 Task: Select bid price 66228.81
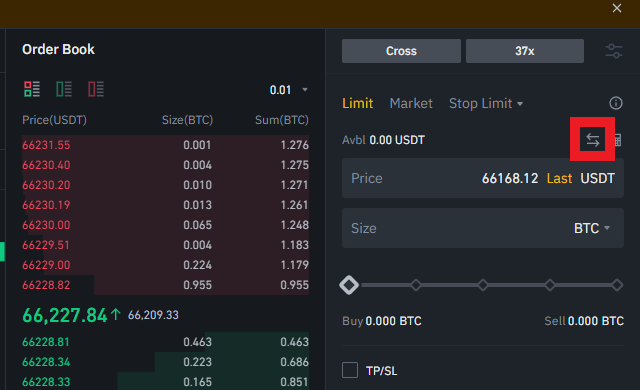46,342
